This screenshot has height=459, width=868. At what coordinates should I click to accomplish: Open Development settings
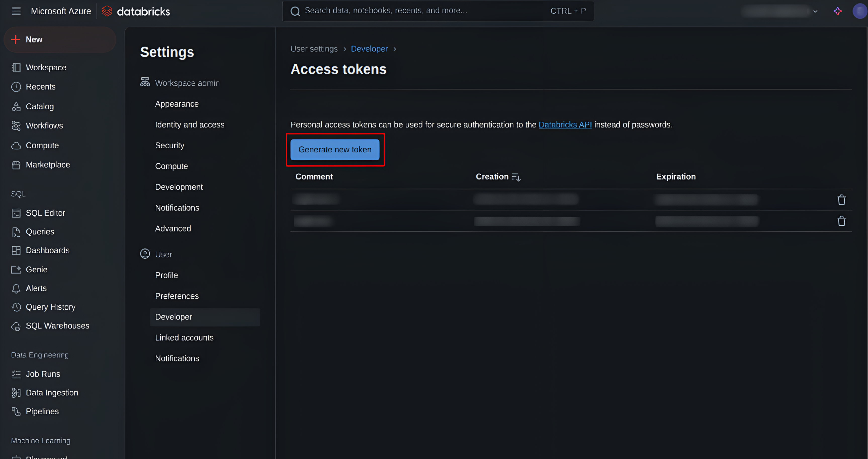click(179, 187)
